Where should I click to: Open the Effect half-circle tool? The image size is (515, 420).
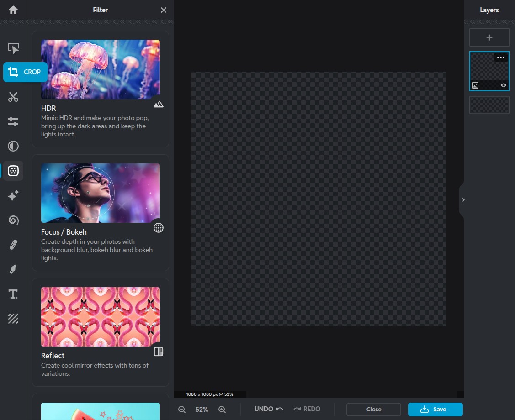pyautogui.click(x=13, y=146)
